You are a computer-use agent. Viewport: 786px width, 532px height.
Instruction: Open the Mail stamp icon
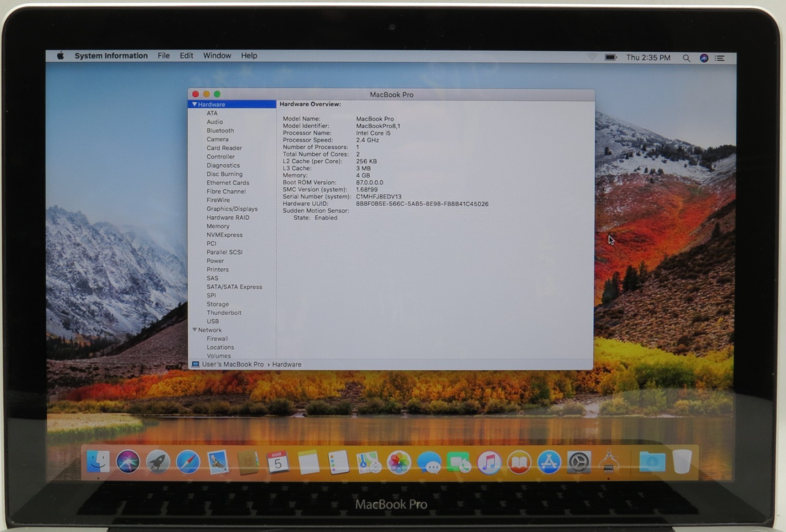click(x=218, y=462)
